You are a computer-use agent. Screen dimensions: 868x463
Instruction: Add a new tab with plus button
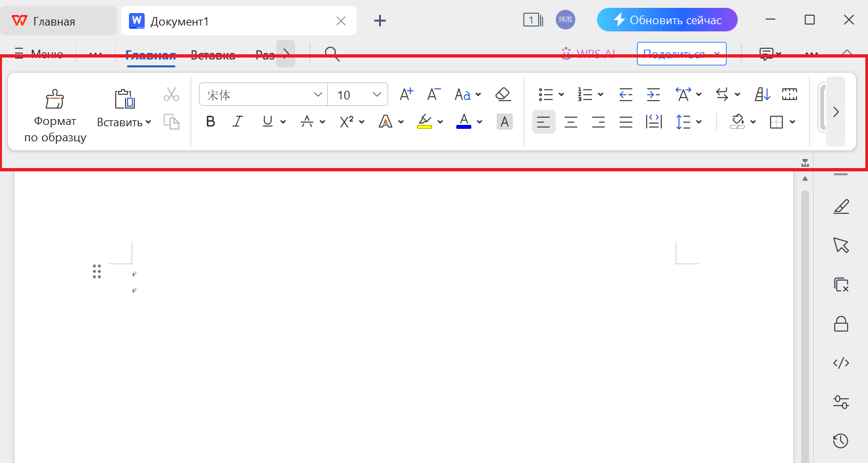(380, 20)
